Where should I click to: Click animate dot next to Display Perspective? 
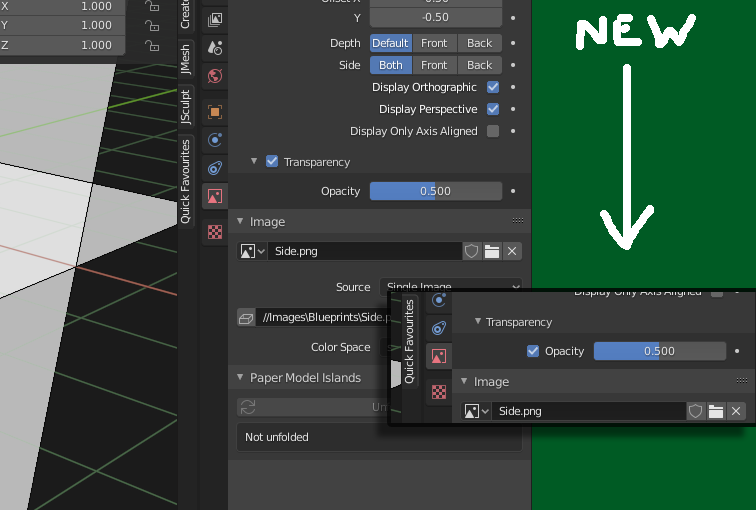pos(513,109)
